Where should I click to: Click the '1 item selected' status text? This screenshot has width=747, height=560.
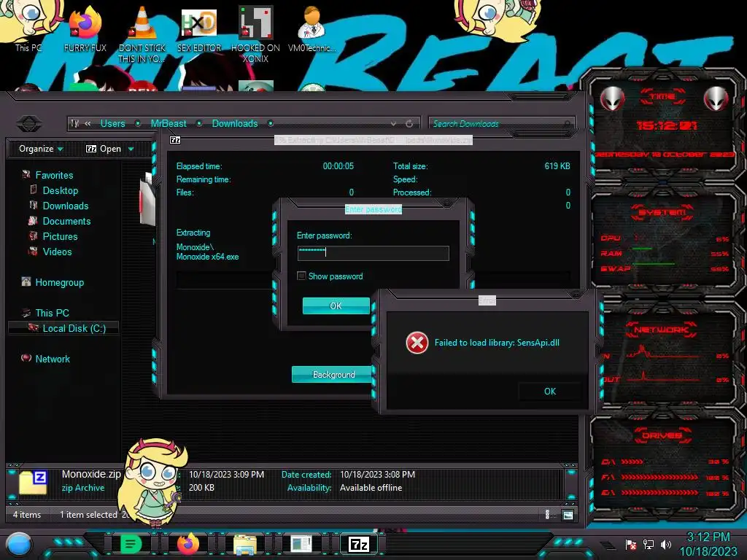(88, 515)
